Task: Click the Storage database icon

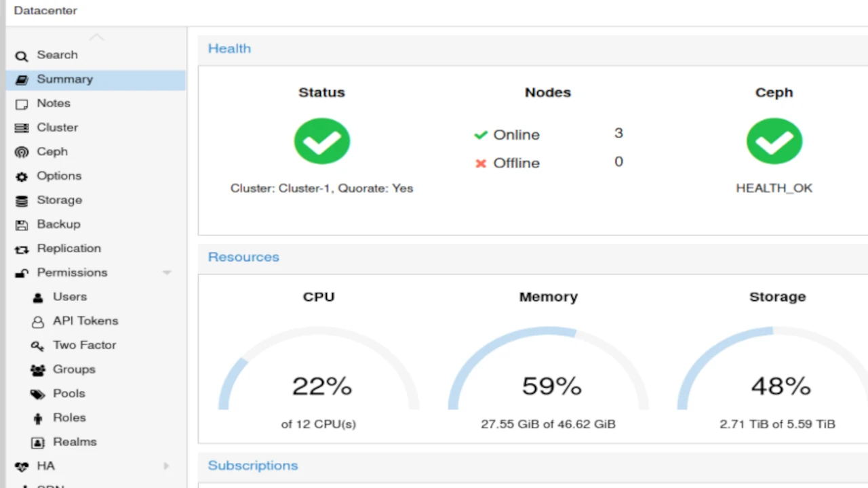Action: tap(22, 201)
